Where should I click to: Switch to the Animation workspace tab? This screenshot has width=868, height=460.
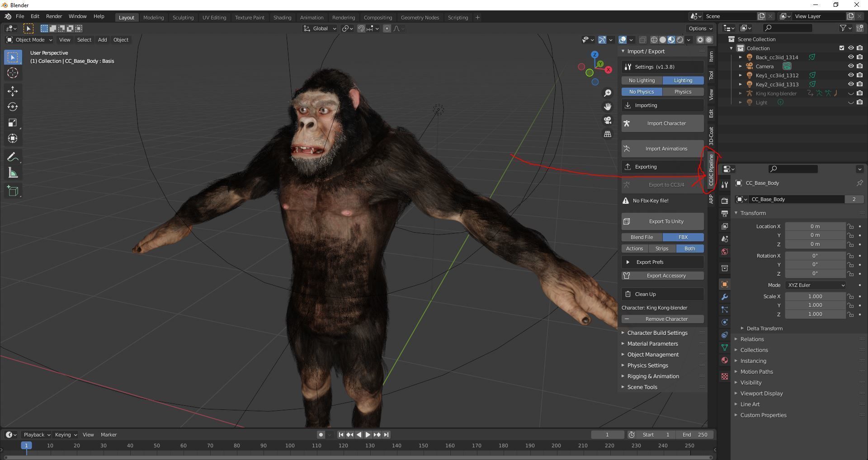pos(311,18)
